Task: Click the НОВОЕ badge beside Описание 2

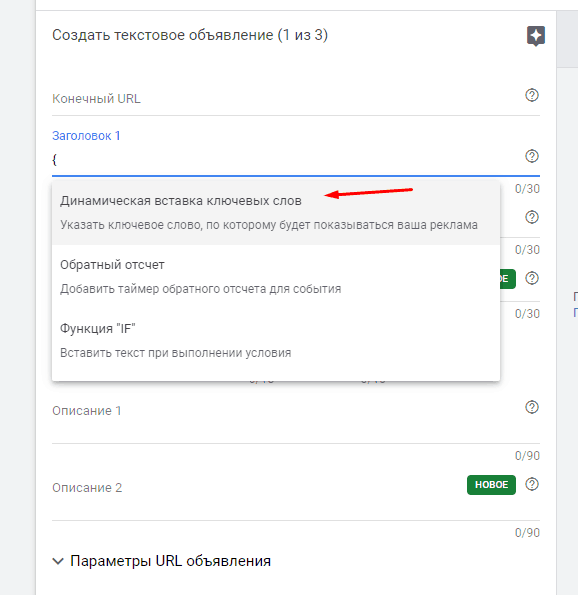Action: [491, 485]
